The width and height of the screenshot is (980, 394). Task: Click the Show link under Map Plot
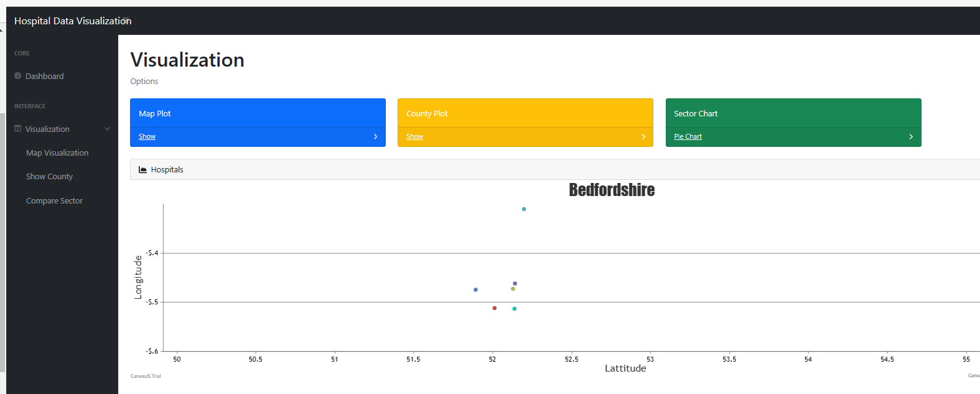147,137
